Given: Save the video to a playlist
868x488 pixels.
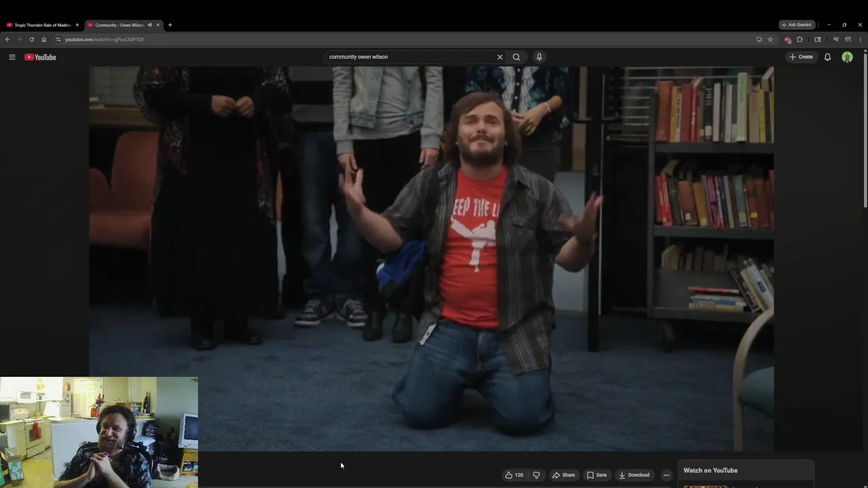Looking at the screenshot, I should [597, 475].
